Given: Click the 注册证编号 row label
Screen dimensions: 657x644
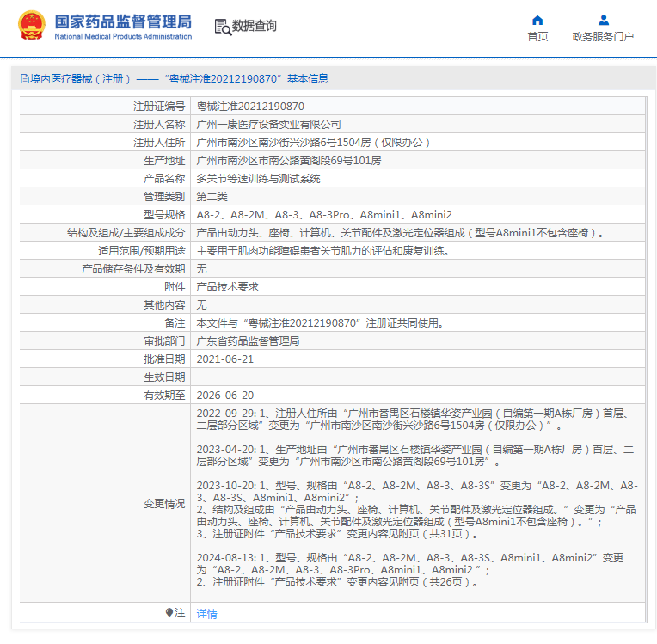Looking at the screenshot, I should [159, 107].
